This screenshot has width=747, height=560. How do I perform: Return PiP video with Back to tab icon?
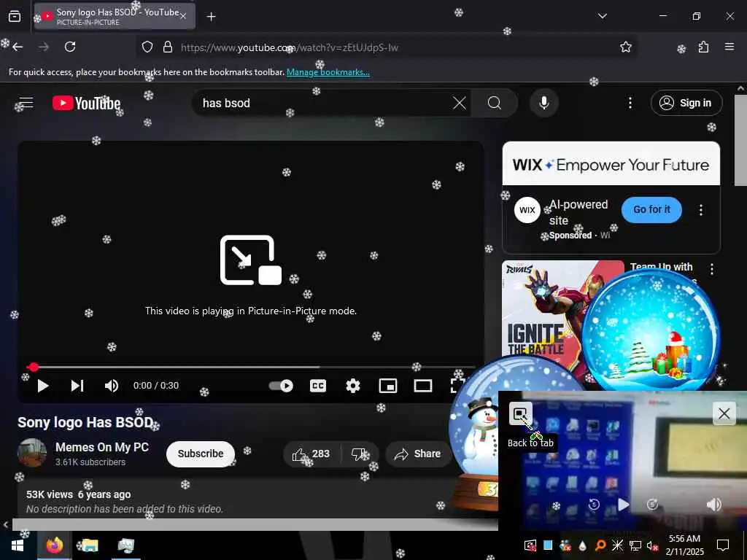click(x=520, y=413)
